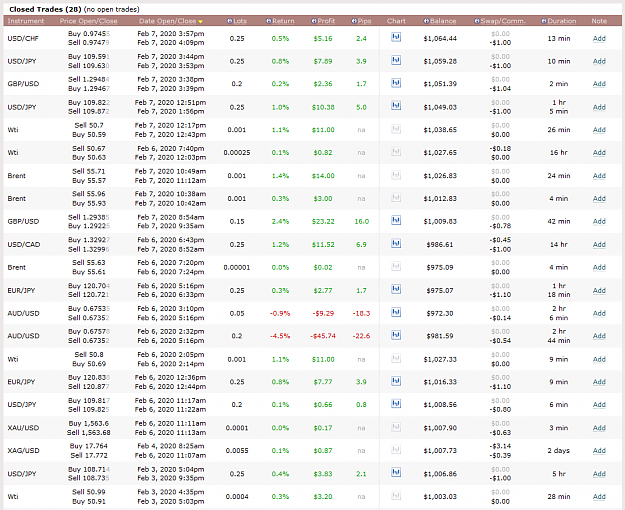Image resolution: width=625 pixels, height=510 pixels.
Task: Click swap value -$3.14
Action: [500, 446]
